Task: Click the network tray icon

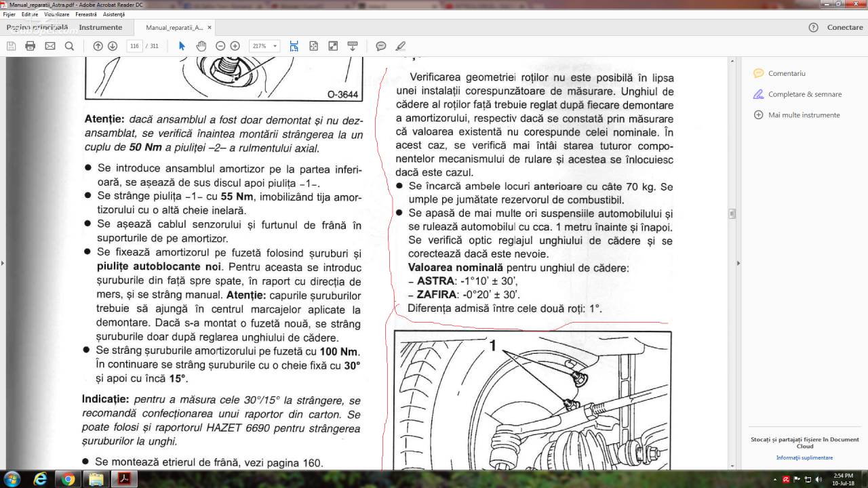Action: (808, 480)
